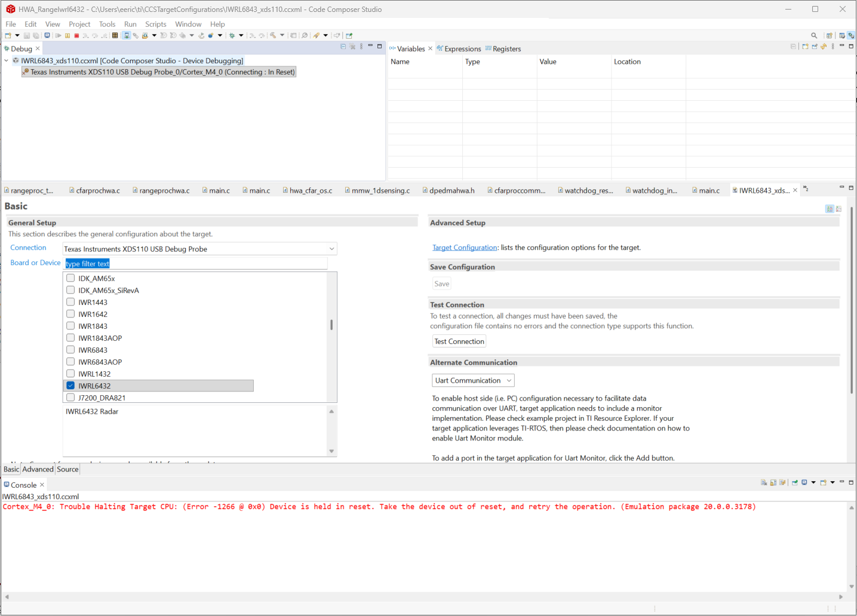Click the Clear Console icon

[764, 483]
